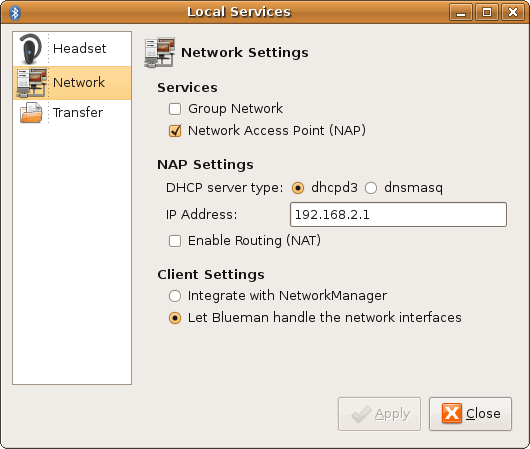Click the Network computers icon in sidebar
The width and height of the screenshot is (530, 449).
pos(31,82)
